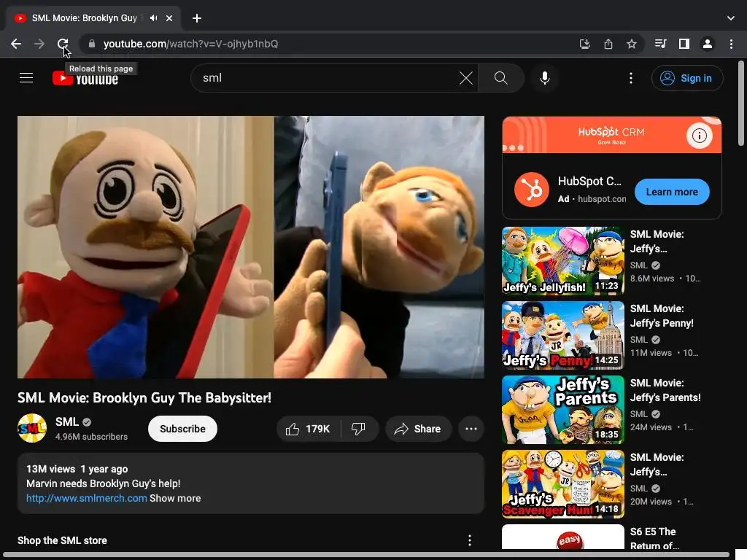Select the SML Movie: Brooklyn Guy tab
This screenshot has height=560, width=747.
[85, 18]
